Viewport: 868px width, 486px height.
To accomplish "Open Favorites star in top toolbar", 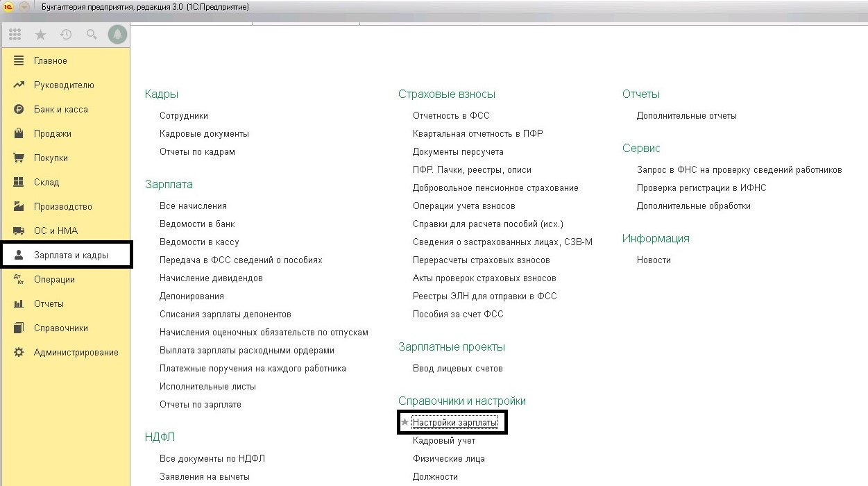I will (40, 34).
